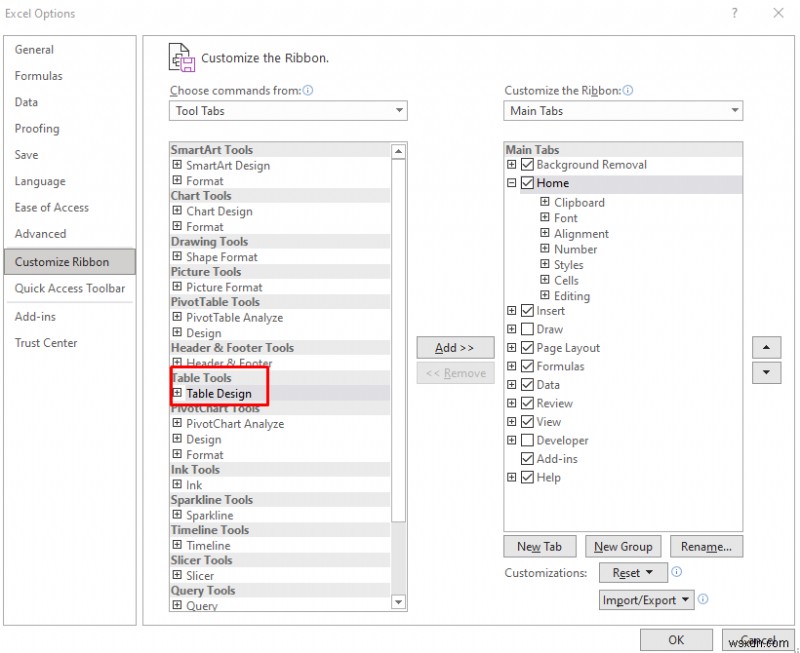Click the info icon next to Import/Export
The image size is (800, 653).
tap(703, 599)
